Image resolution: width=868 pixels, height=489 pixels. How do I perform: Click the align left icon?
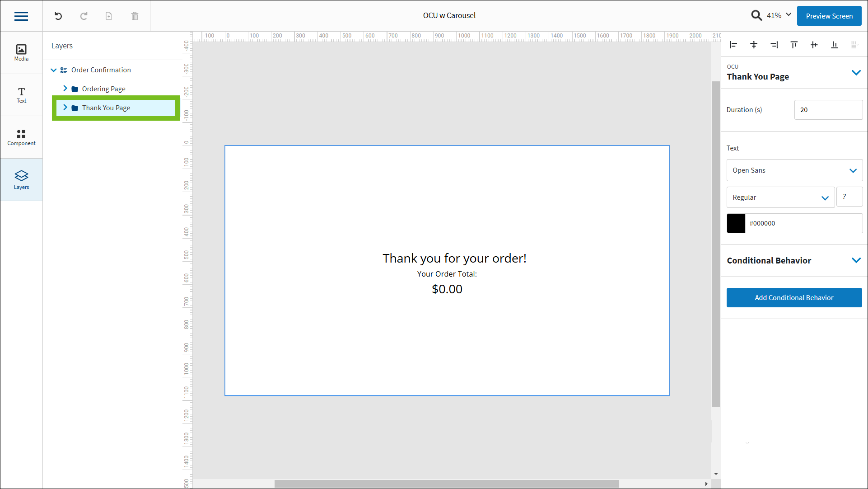tap(733, 45)
